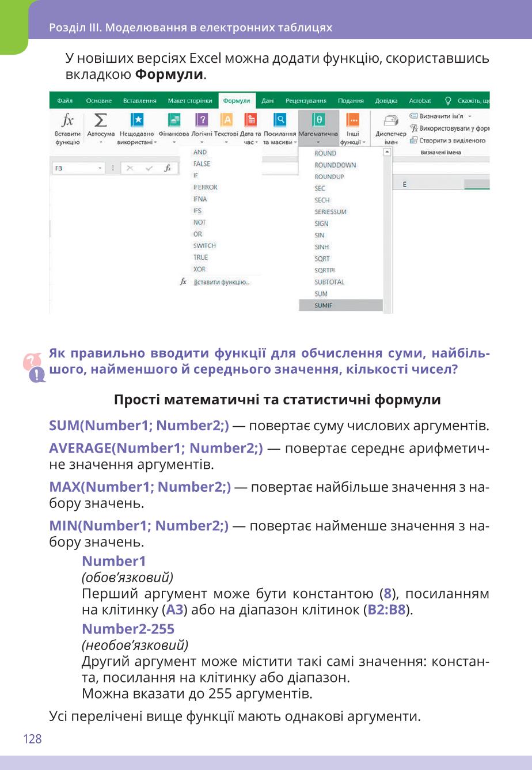This screenshot has height=770, width=532.
Task: Click the formula bar confirm checkmark icon
Action: coord(149,169)
